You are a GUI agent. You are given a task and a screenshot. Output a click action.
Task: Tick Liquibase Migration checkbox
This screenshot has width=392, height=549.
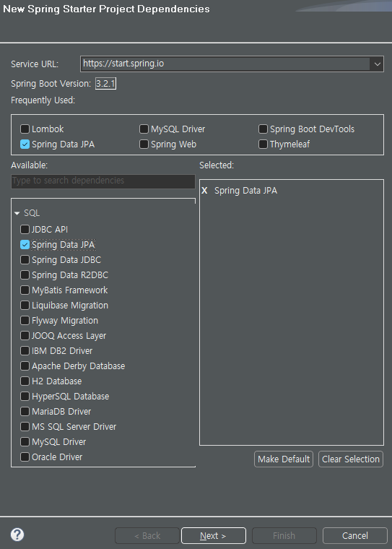click(x=25, y=306)
